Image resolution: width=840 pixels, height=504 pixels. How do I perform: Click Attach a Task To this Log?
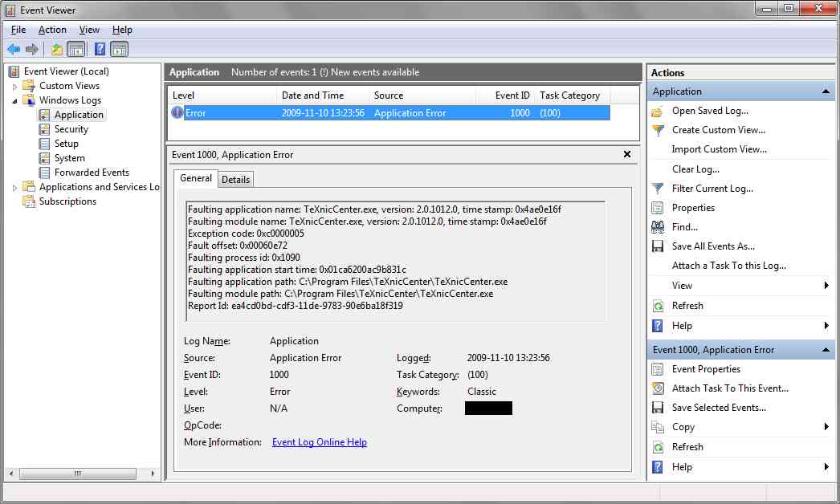pyautogui.click(x=728, y=266)
